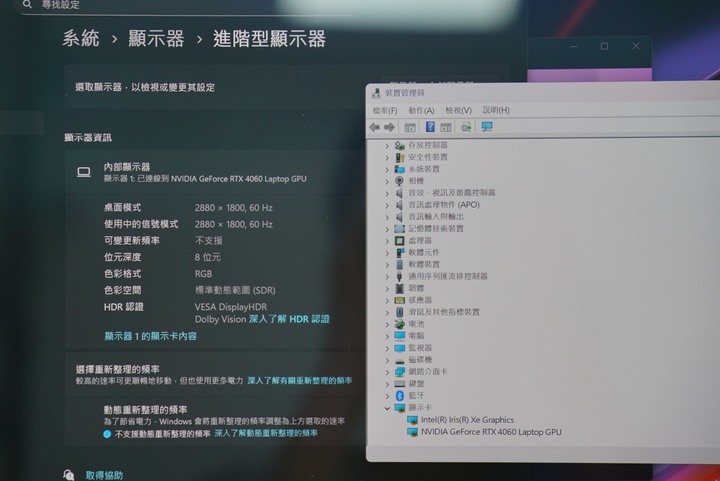The image size is (720, 481).
Task: Open the 檔案(F) menu
Action: coord(385,110)
